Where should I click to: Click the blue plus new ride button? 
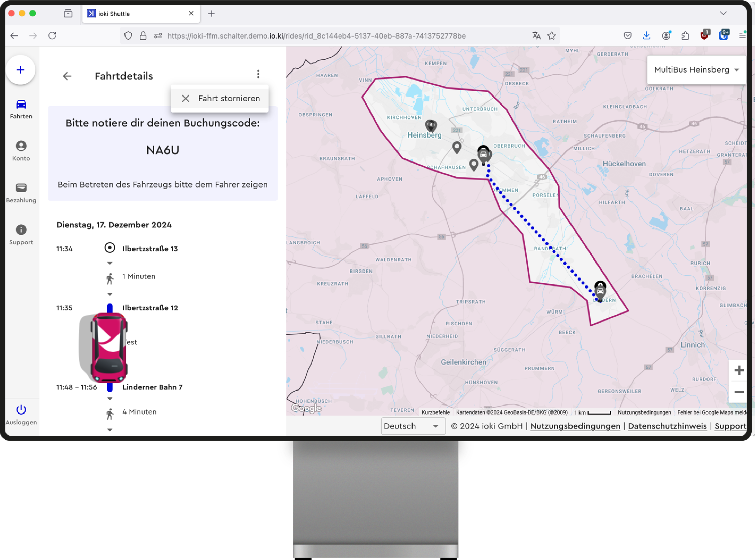pos(20,70)
